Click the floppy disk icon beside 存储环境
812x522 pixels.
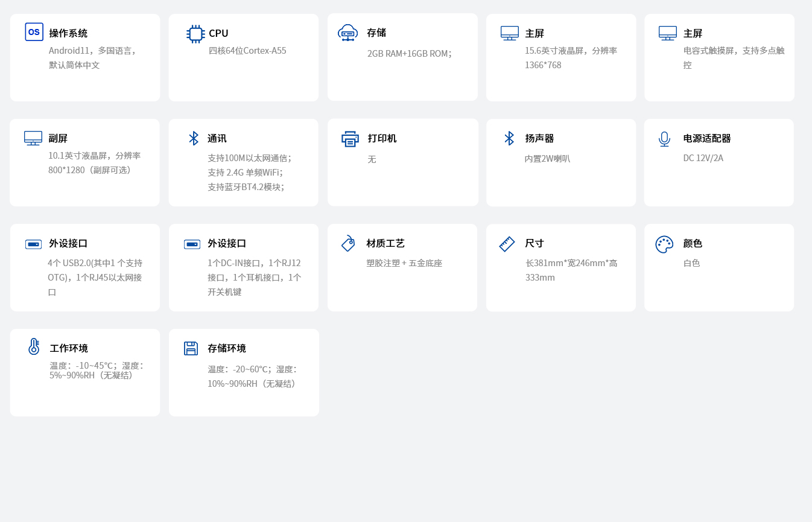click(x=191, y=348)
